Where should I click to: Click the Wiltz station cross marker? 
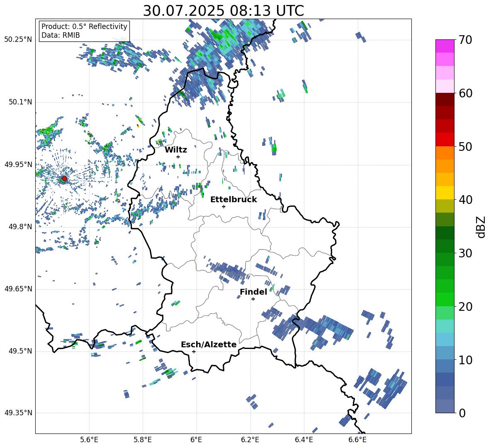(178, 157)
